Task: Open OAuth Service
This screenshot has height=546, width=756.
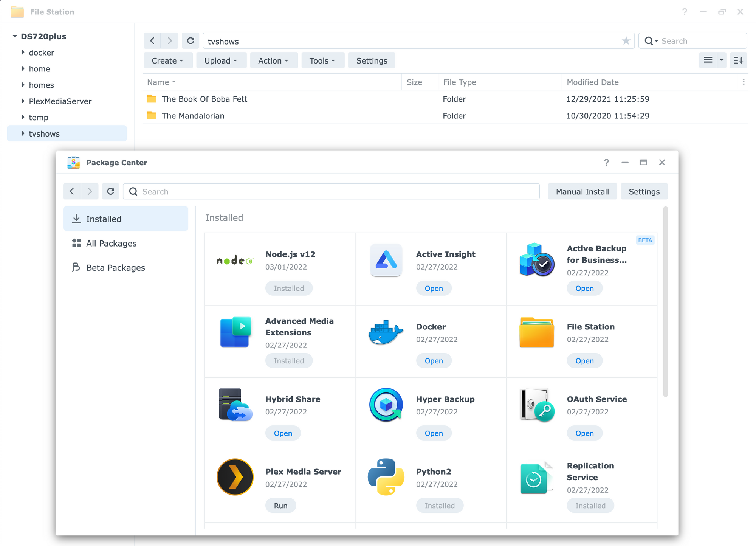Action: 584,433
